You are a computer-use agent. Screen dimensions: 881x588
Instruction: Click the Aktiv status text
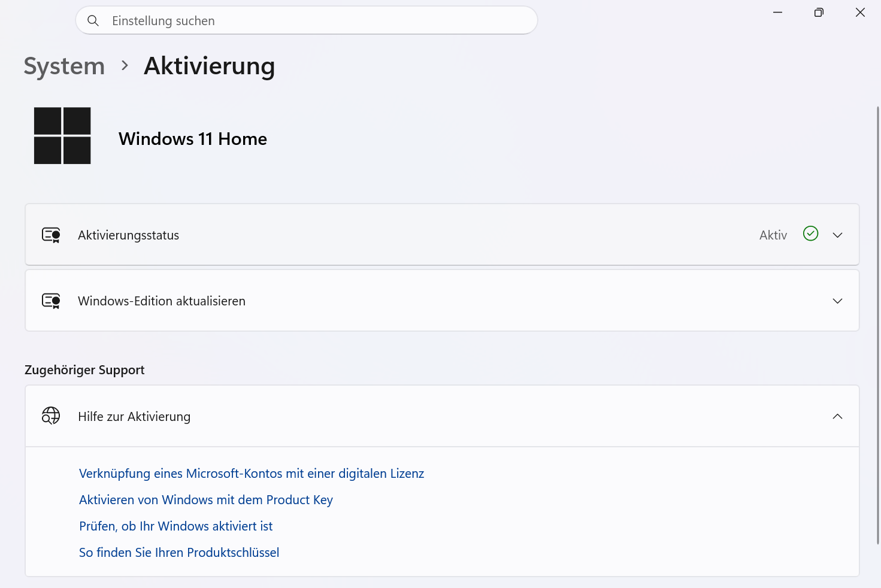coord(773,235)
